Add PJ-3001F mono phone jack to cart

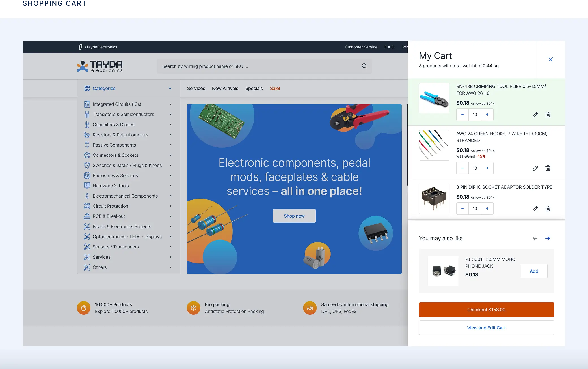tap(534, 271)
